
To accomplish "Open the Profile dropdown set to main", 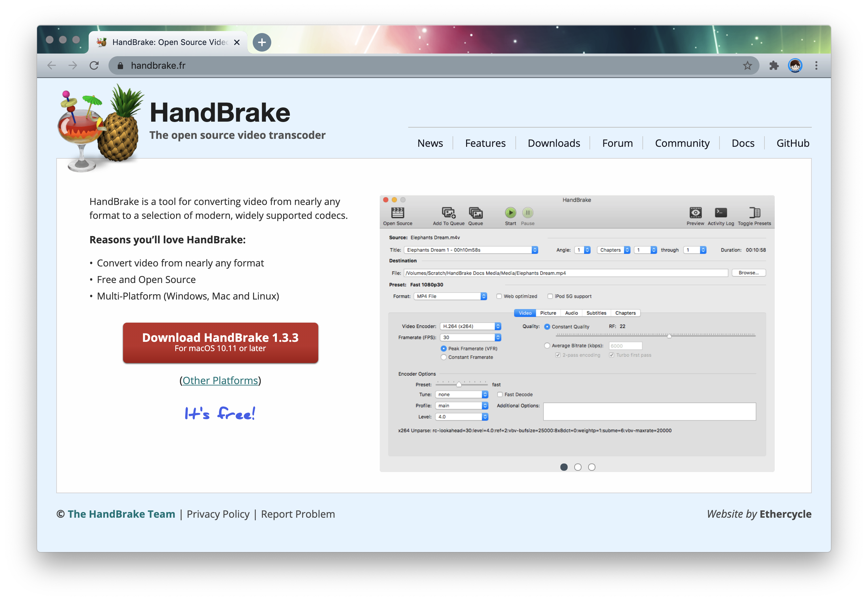I will pyautogui.click(x=461, y=406).
